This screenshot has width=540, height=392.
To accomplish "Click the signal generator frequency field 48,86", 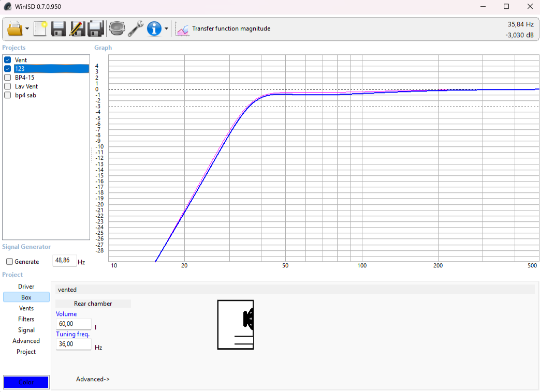I will tap(64, 260).
